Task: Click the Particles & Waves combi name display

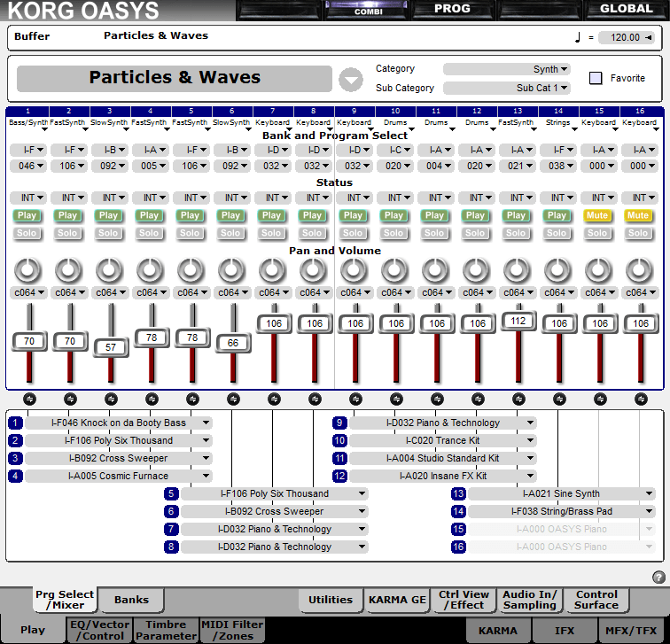Action: 175,79
